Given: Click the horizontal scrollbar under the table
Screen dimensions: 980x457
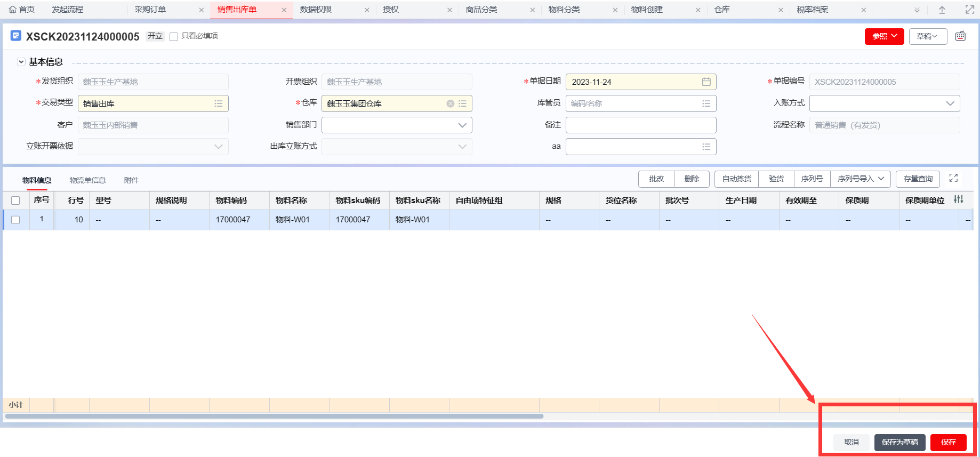Looking at the screenshot, I should 274,416.
